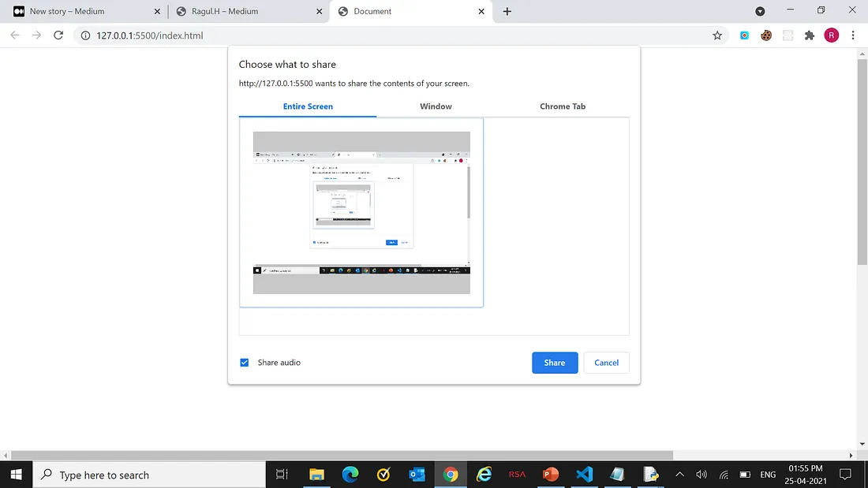Image resolution: width=868 pixels, height=488 pixels.
Task: Expand the hidden system tray icons
Action: pyautogui.click(x=679, y=475)
